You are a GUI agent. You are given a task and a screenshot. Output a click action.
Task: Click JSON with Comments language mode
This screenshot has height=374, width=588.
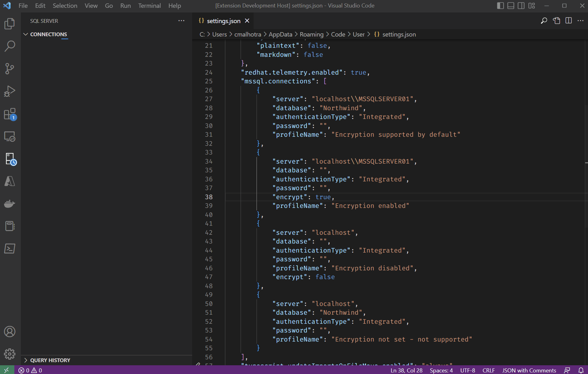(529, 370)
